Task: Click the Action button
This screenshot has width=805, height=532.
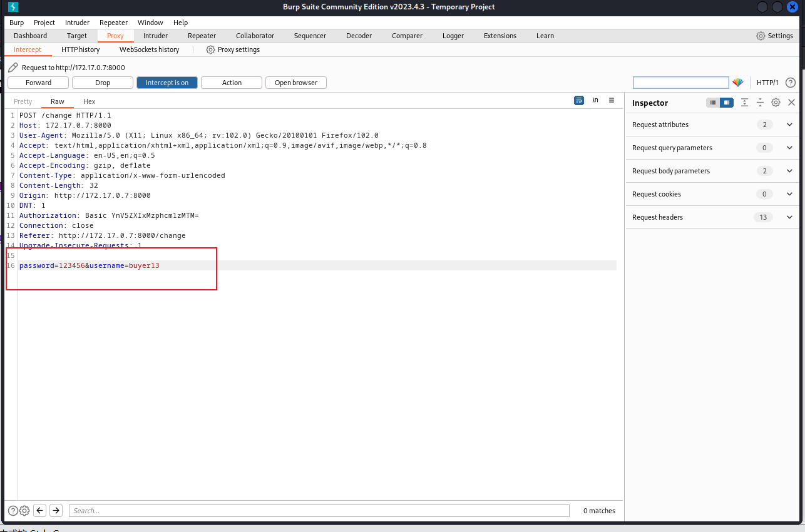Action: (x=232, y=83)
